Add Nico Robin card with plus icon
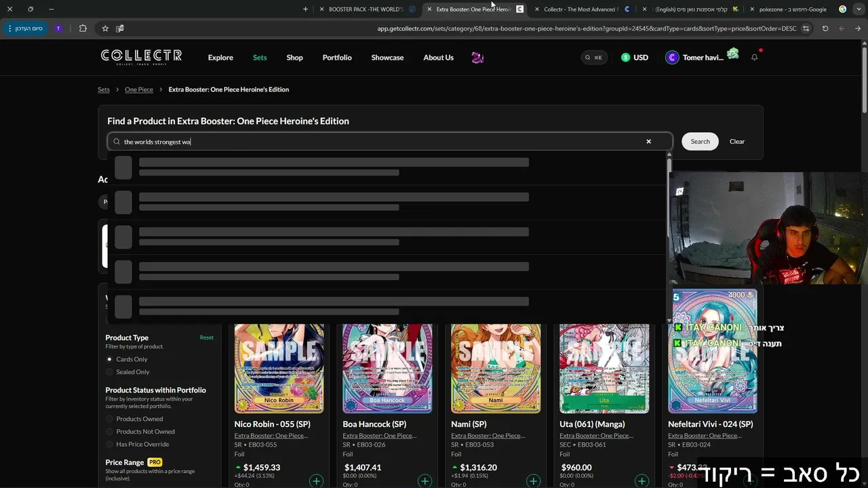 click(316, 481)
